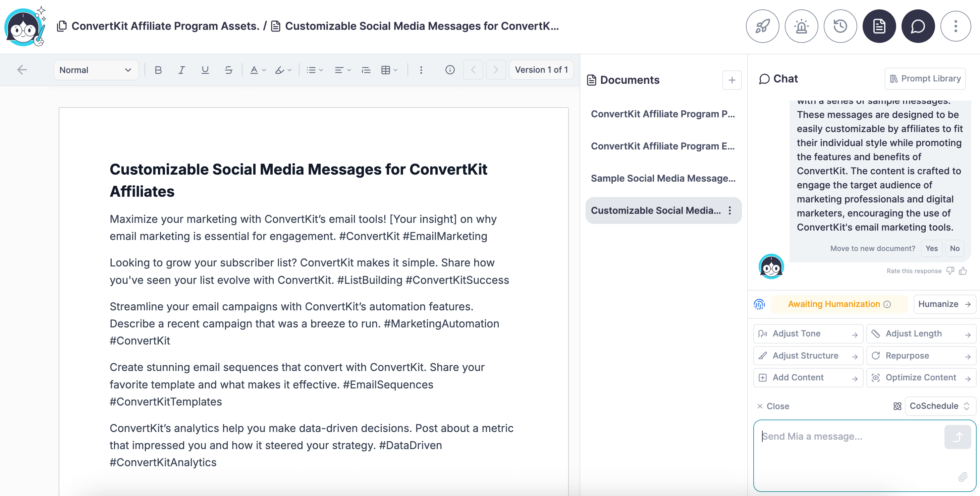980x496 pixels.
Task: Toggle the Chat panel button
Action: (918, 26)
